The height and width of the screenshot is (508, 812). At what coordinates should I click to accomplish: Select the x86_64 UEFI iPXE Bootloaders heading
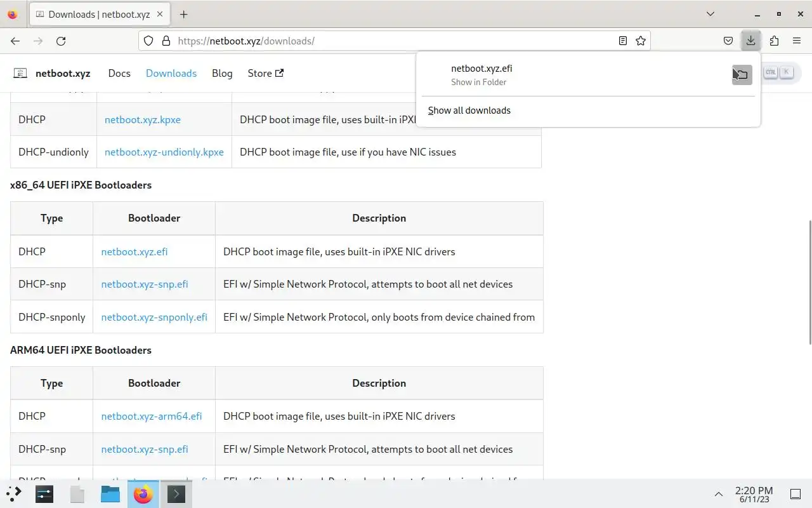coord(81,185)
